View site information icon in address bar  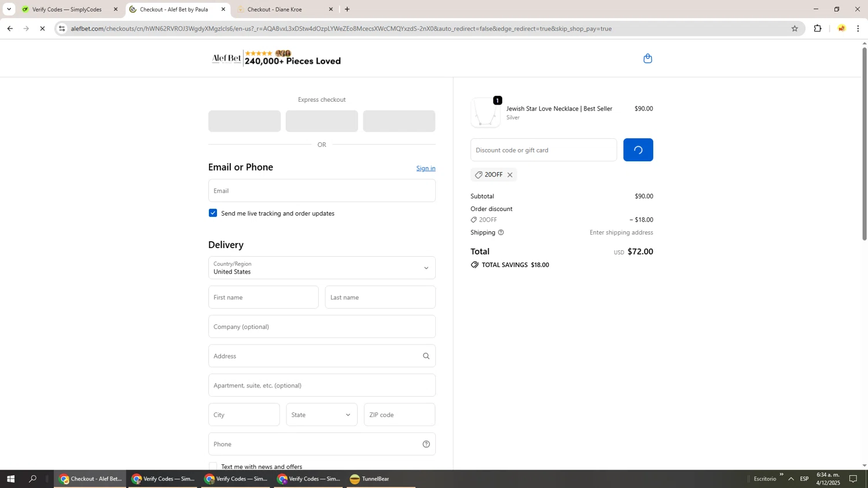62,28
